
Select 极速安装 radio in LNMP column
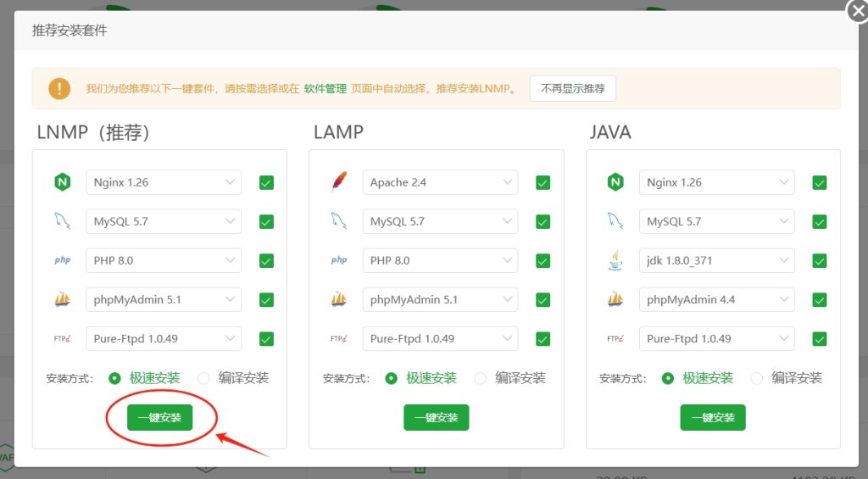114,378
